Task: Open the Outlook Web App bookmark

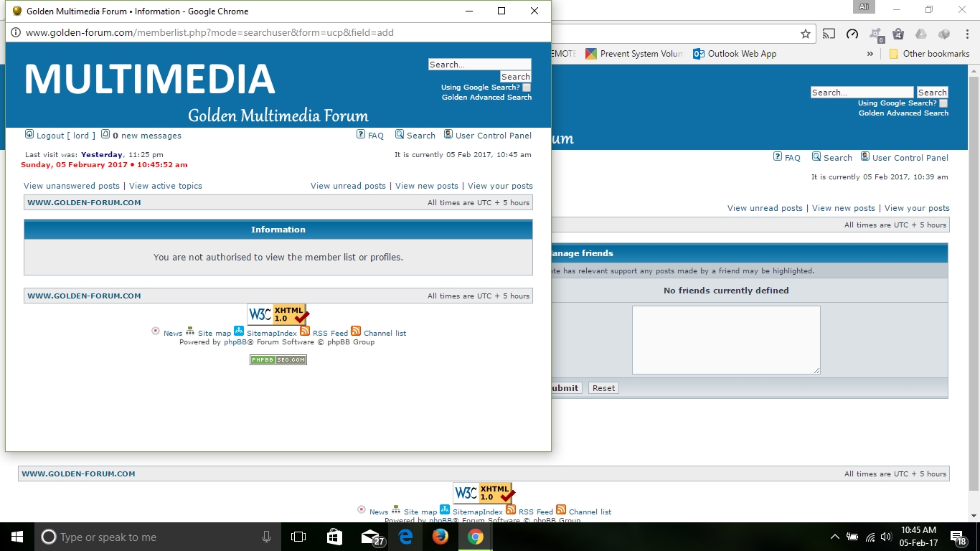Action: pyautogui.click(x=735, y=54)
